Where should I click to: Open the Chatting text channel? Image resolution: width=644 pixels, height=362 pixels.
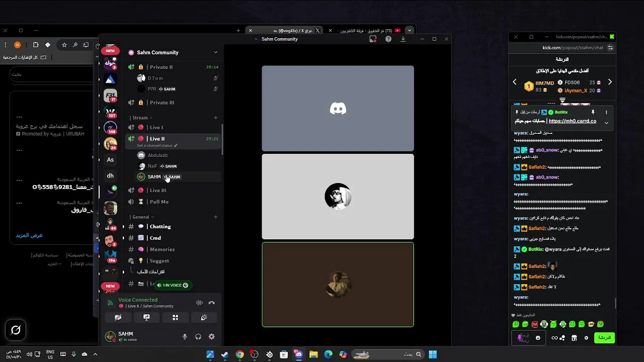tap(174, 227)
